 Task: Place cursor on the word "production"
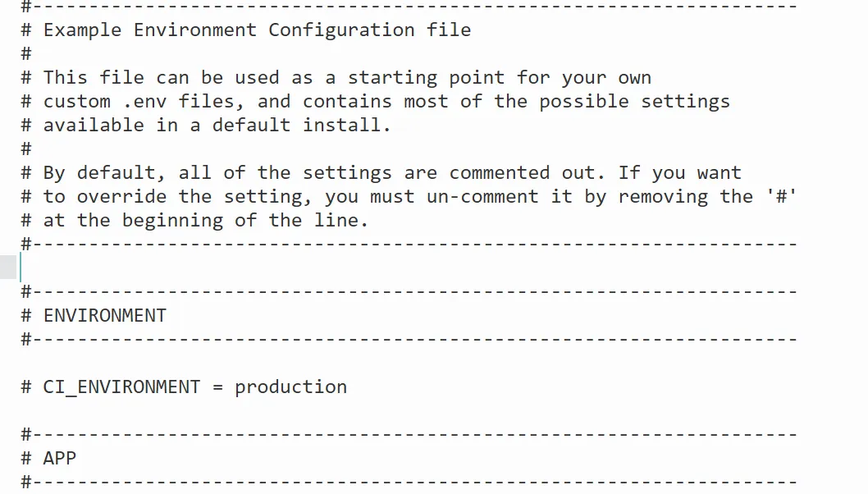point(290,387)
